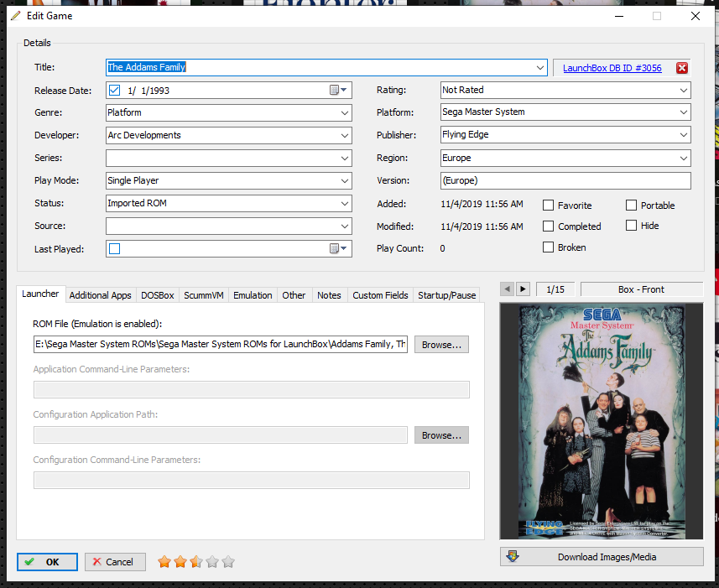Click the Box - Front image type button
719x588 pixels.
point(642,289)
